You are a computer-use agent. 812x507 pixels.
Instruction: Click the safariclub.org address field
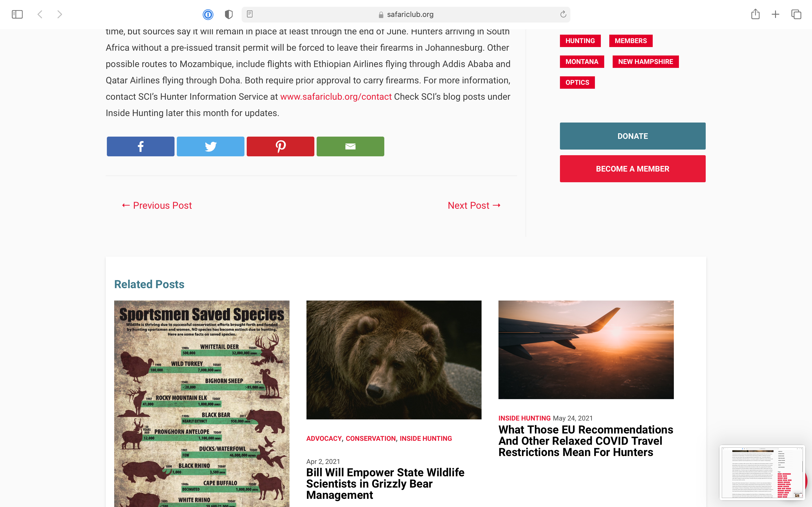pos(406,14)
